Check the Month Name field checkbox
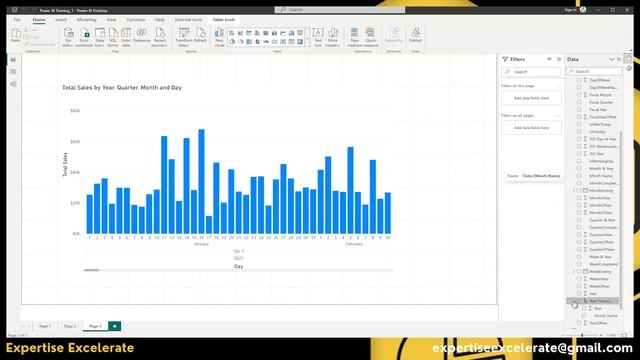The height and width of the screenshot is (360, 640). (579, 176)
